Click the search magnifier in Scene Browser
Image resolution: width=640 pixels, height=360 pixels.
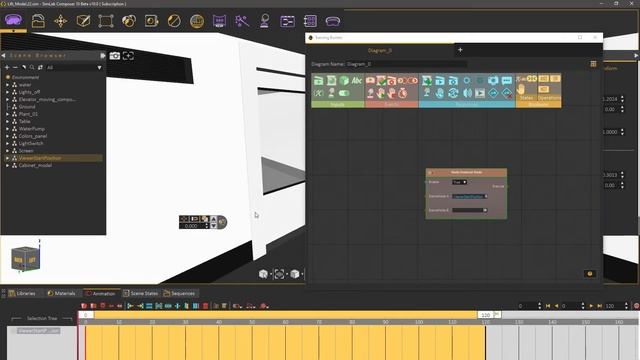[32, 67]
